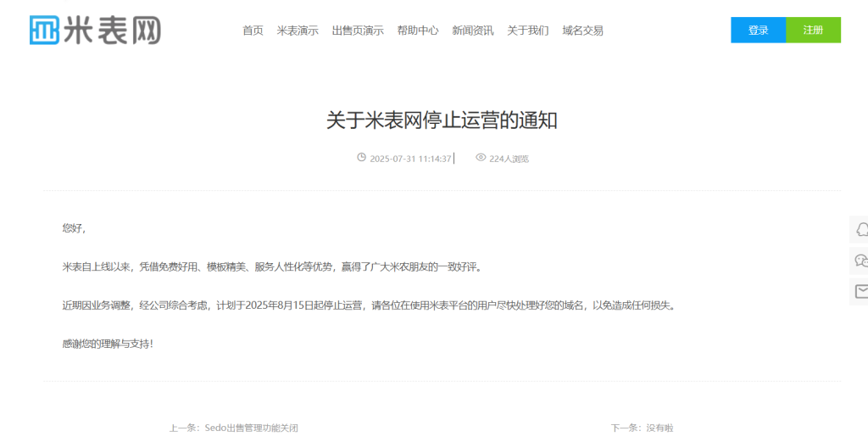Open 新闻资讯 navigation item
Screen dimensions: 868x448
pos(473,31)
